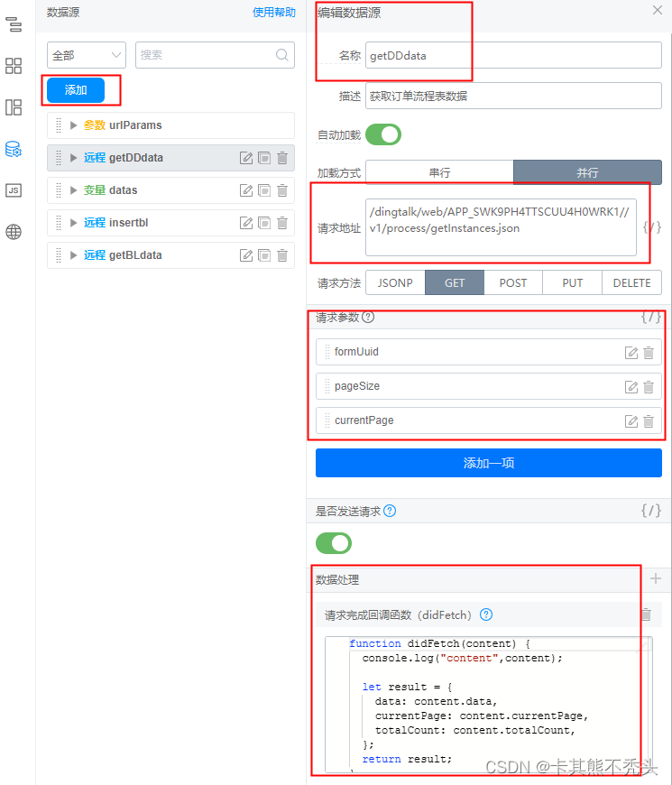Expand the insertbl row
Viewport: 672px width, 785px height.
tap(74, 223)
